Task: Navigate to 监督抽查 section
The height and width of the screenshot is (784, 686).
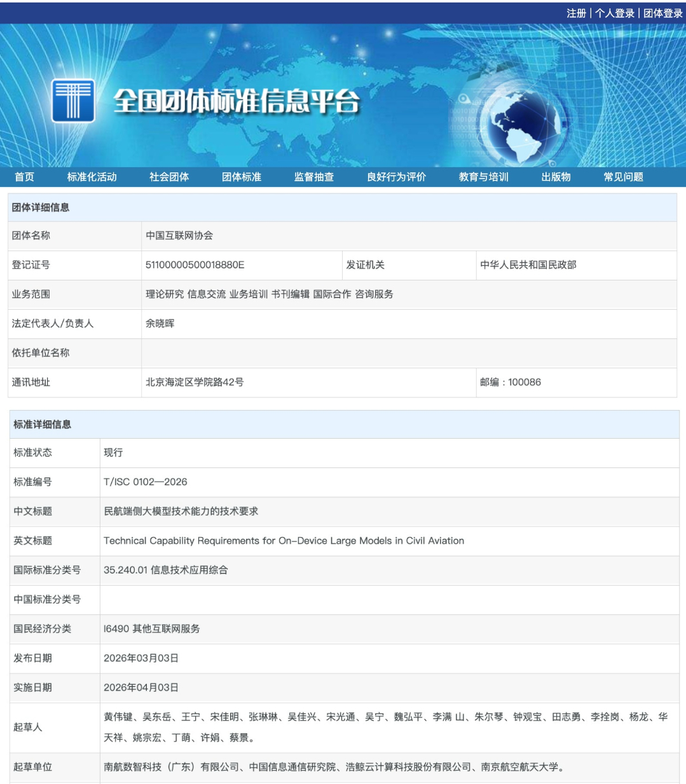Action: point(314,177)
